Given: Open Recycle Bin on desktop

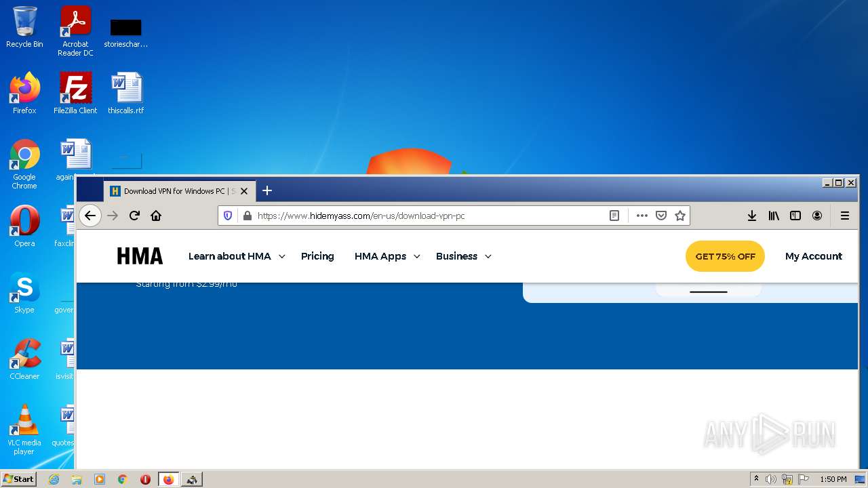Looking at the screenshot, I should pos(24,27).
